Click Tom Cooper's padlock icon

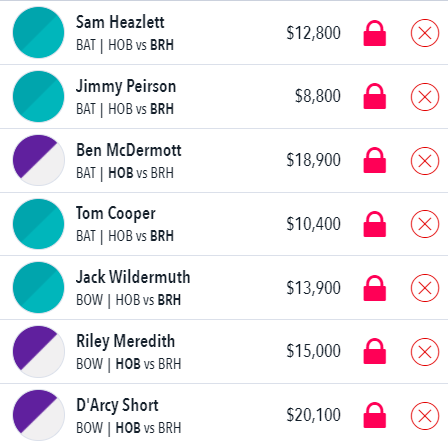375,224
